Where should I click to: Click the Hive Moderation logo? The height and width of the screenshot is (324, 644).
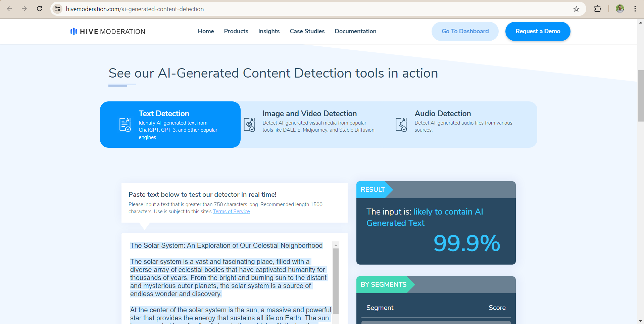click(x=107, y=31)
